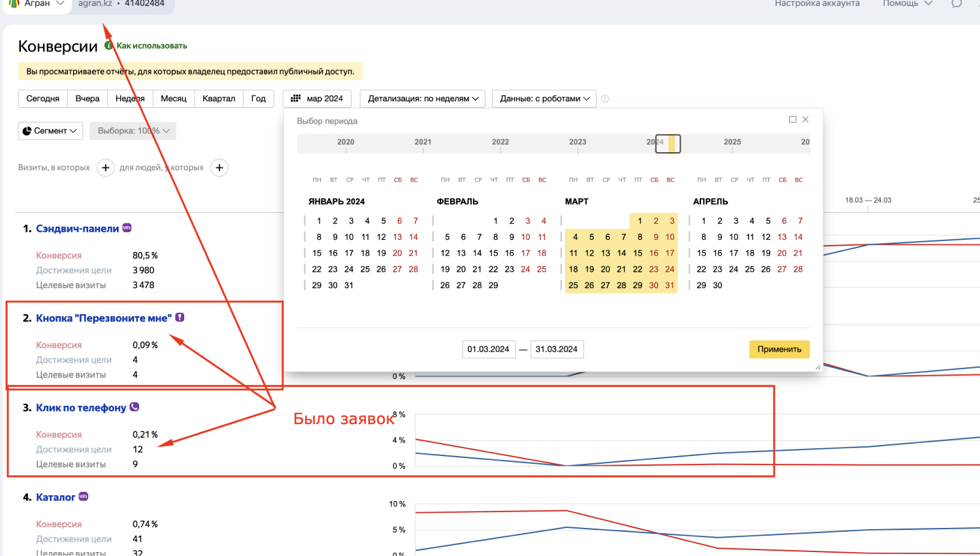980x556 pixels.
Task: Add a condition for людей, у которых
Action: (x=220, y=168)
